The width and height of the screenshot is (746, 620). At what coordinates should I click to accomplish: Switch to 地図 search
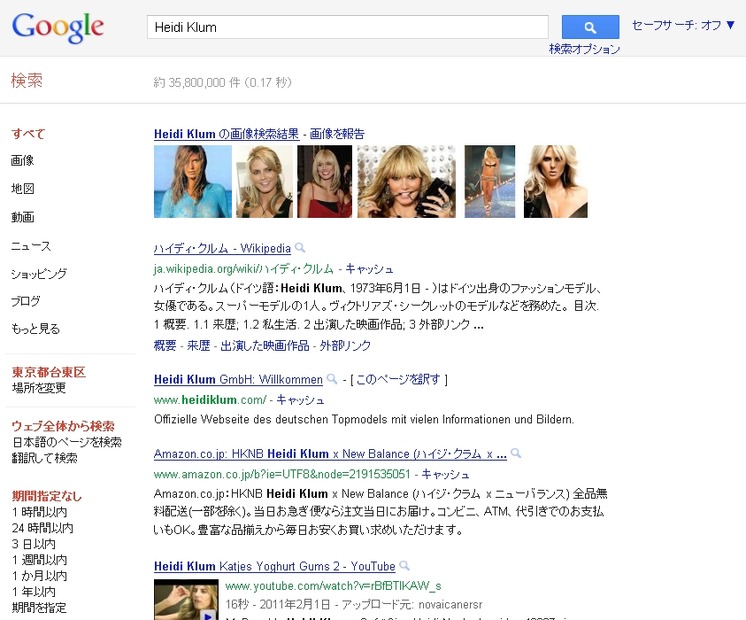click(x=22, y=188)
